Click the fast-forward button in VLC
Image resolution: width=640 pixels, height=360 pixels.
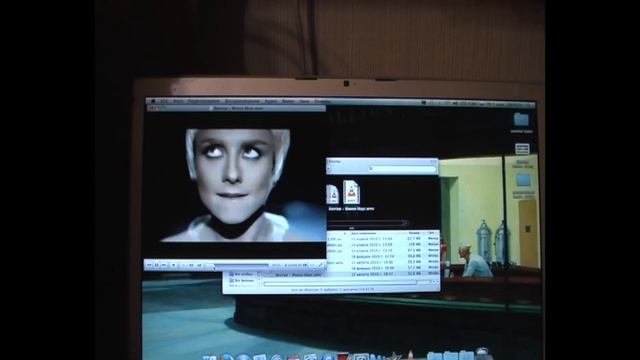coord(164,265)
